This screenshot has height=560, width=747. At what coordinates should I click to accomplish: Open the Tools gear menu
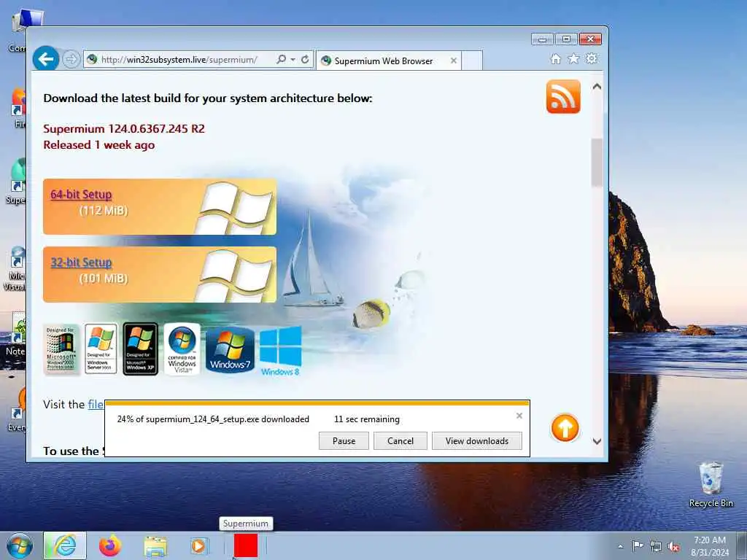(591, 58)
